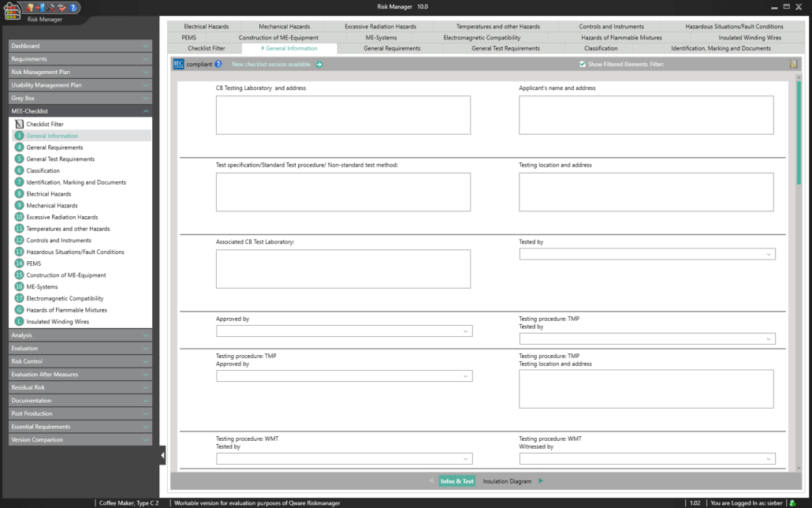This screenshot has height=508, width=812.
Task: Click the number 14 badge for PEMS
Action: [19, 263]
